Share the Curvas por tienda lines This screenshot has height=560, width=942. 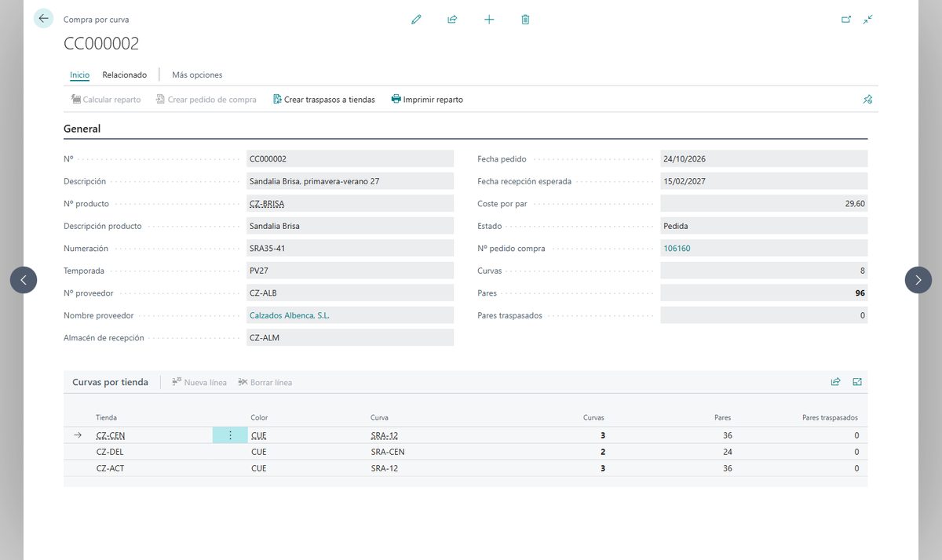pyautogui.click(x=835, y=382)
